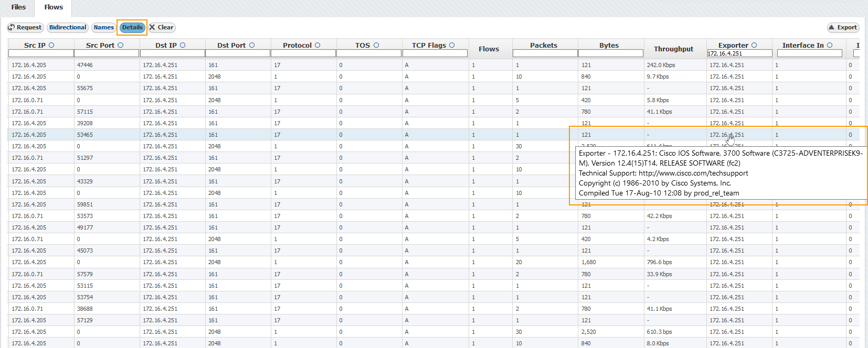The width and height of the screenshot is (868, 348).
Task: Disable the Details view toggle
Action: click(x=132, y=27)
